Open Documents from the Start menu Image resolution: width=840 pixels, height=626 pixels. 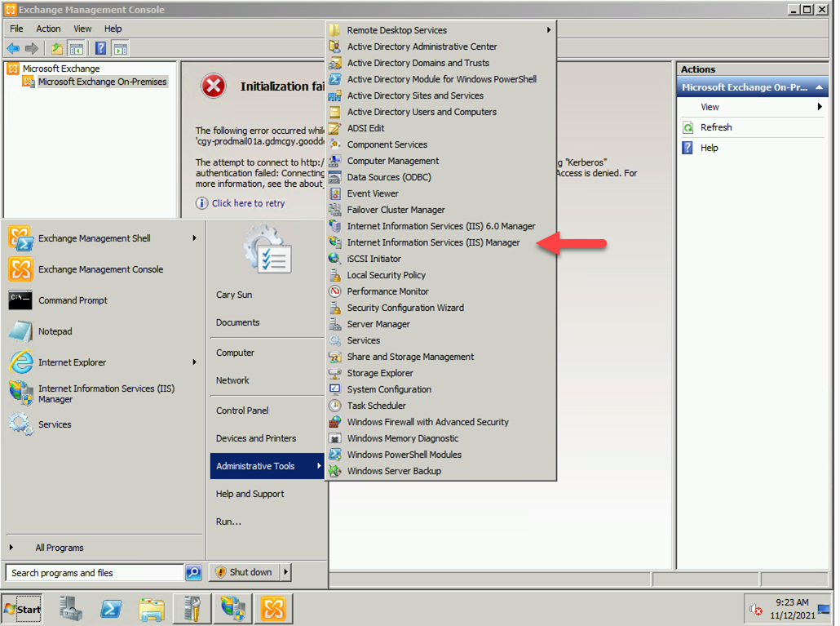click(x=238, y=322)
